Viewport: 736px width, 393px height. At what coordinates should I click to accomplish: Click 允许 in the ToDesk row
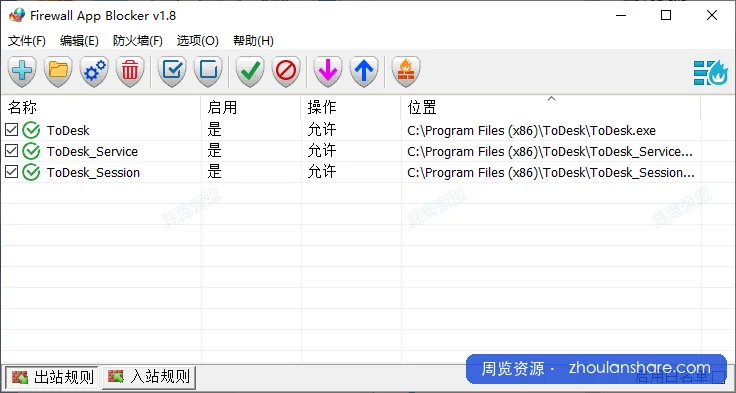(322, 130)
